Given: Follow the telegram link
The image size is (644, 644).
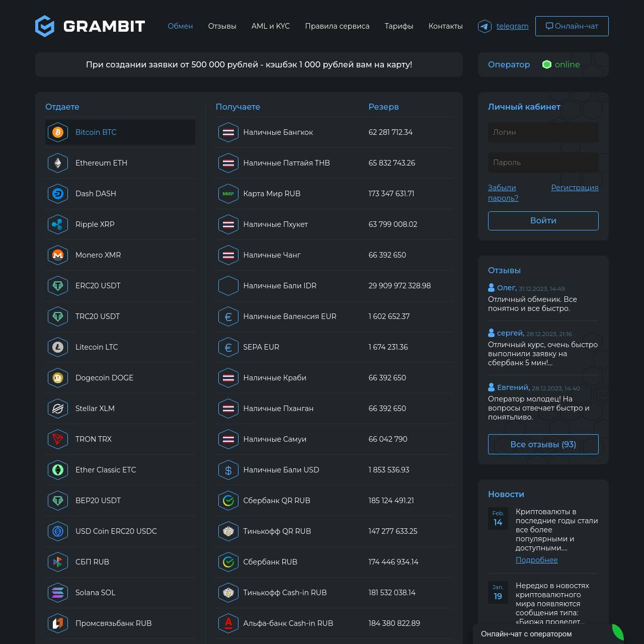Looking at the screenshot, I should (512, 26).
